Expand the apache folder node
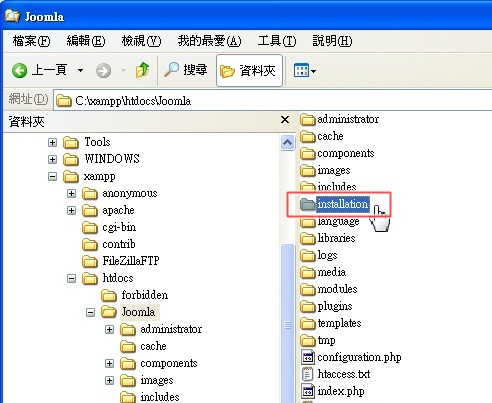This screenshot has height=403, width=492. 71,210
